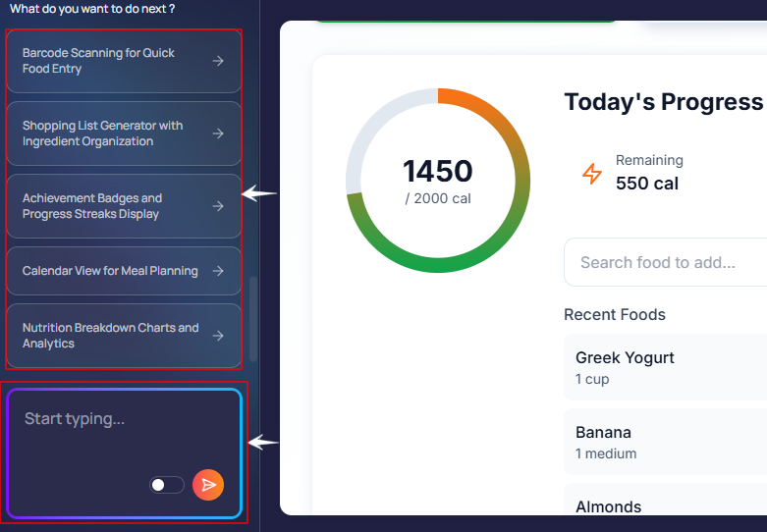Viewport: 767px width, 532px height.
Task: Click the suggestions panel vertical scrollbar
Action: point(253,318)
